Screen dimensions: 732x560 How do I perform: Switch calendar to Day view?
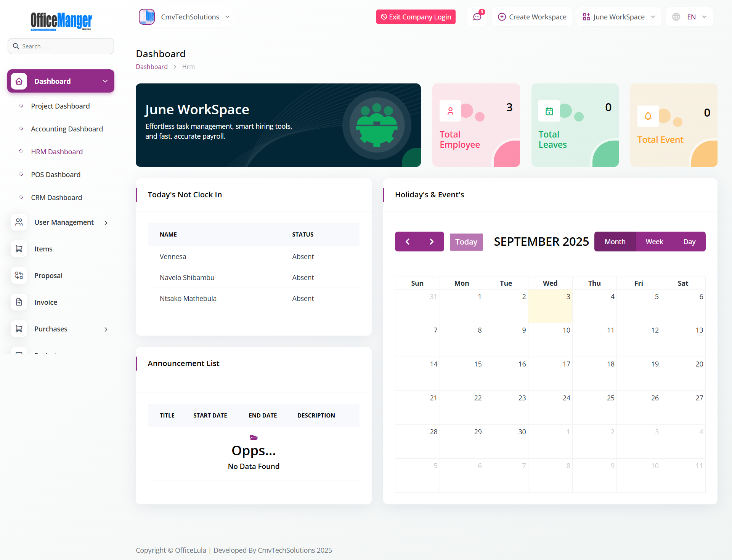pyautogui.click(x=689, y=242)
